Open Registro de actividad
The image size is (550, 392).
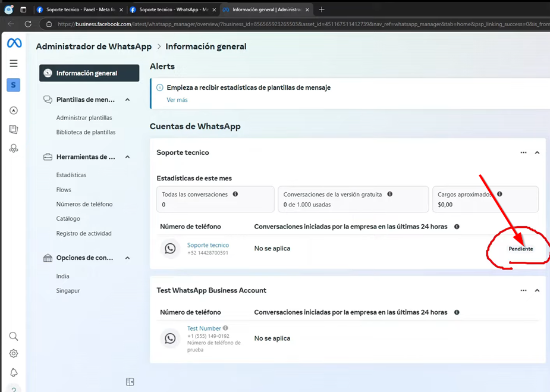[84, 233]
